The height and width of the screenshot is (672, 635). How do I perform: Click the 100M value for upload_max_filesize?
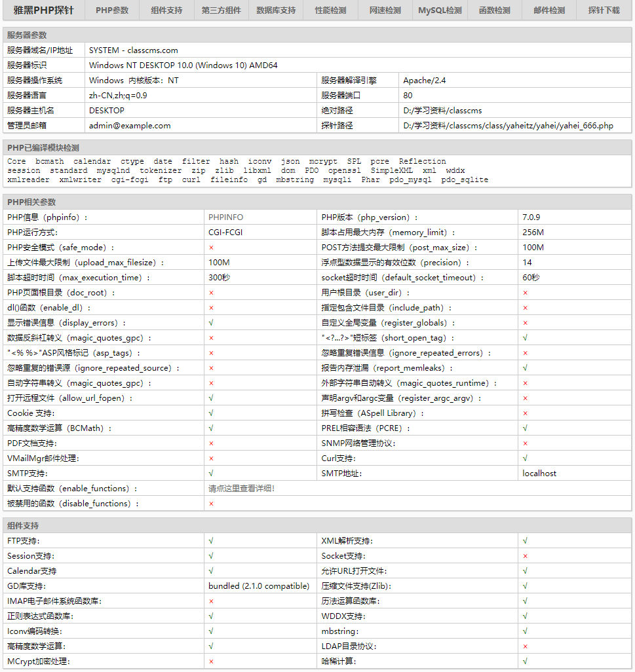point(219,262)
